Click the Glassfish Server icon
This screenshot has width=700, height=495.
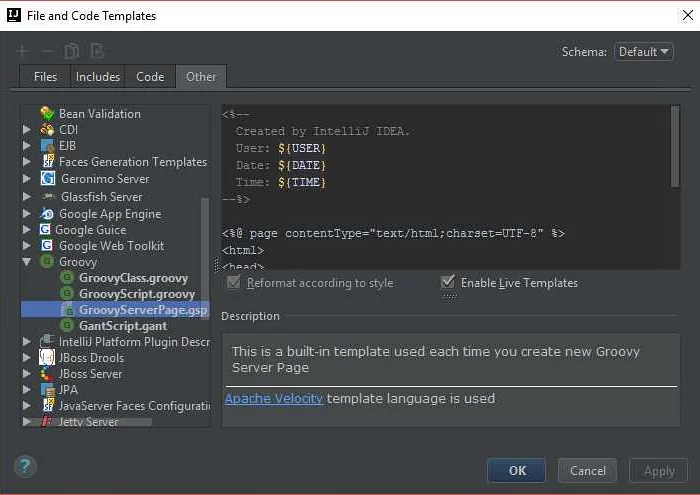47,196
